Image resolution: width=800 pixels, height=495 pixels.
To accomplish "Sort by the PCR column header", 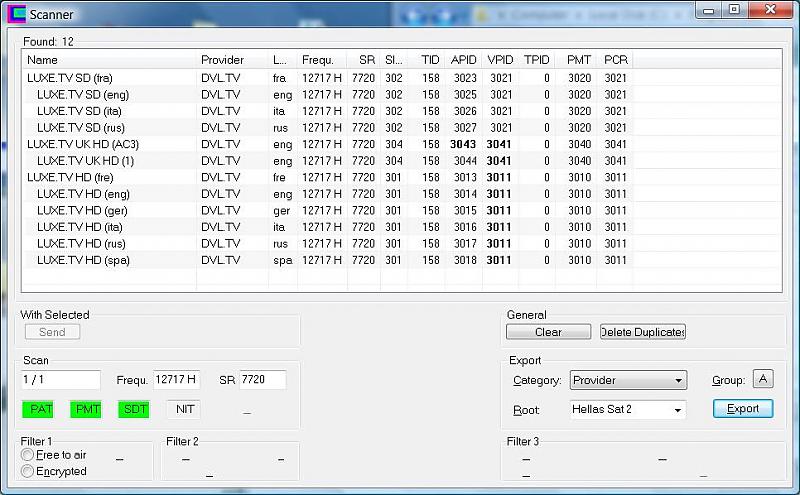I will pos(615,60).
